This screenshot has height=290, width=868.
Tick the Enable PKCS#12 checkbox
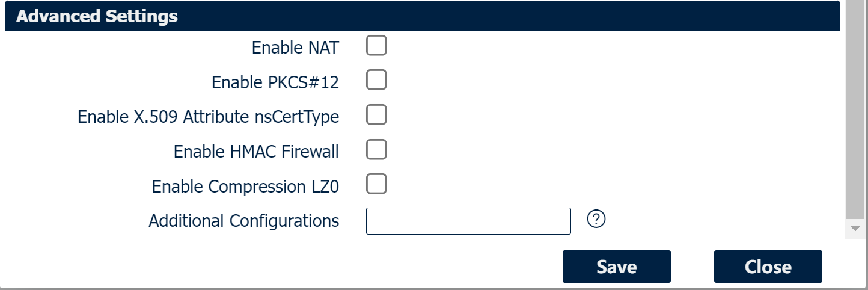376,81
